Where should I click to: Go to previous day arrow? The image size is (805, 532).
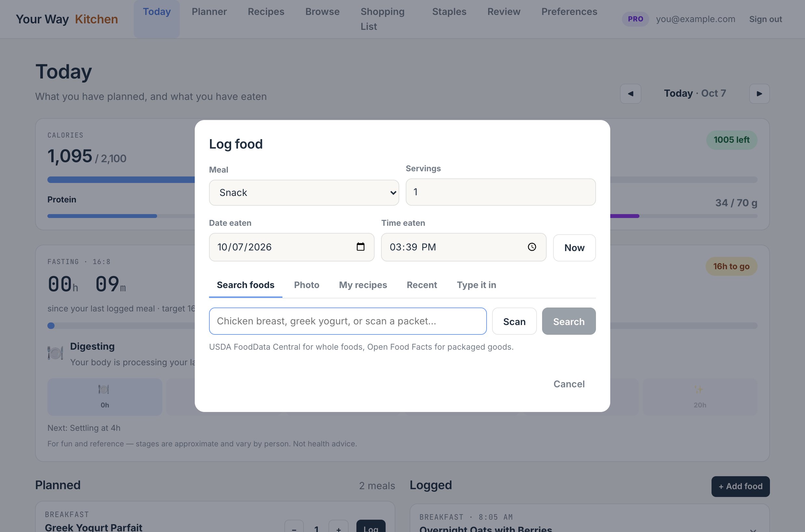coord(630,94)
